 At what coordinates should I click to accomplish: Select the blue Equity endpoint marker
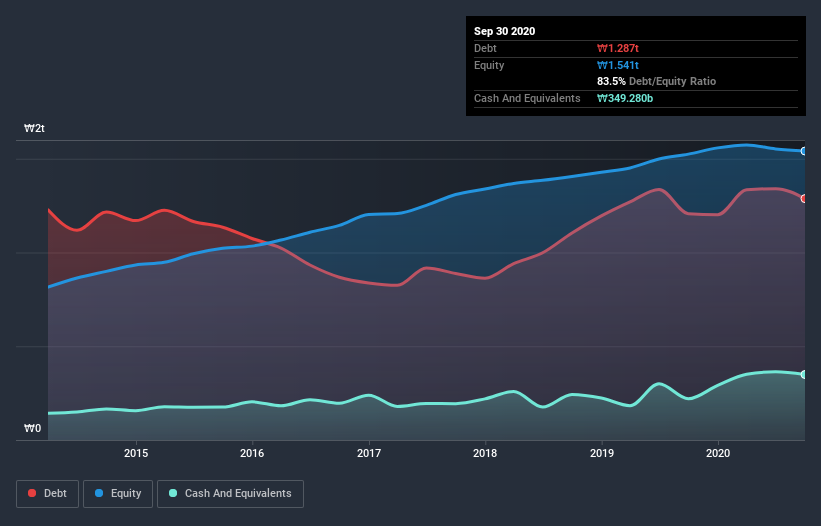(x=804, y=151)
